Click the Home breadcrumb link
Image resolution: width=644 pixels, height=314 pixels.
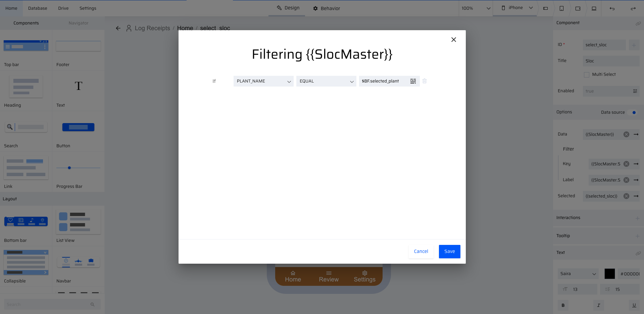185,28
